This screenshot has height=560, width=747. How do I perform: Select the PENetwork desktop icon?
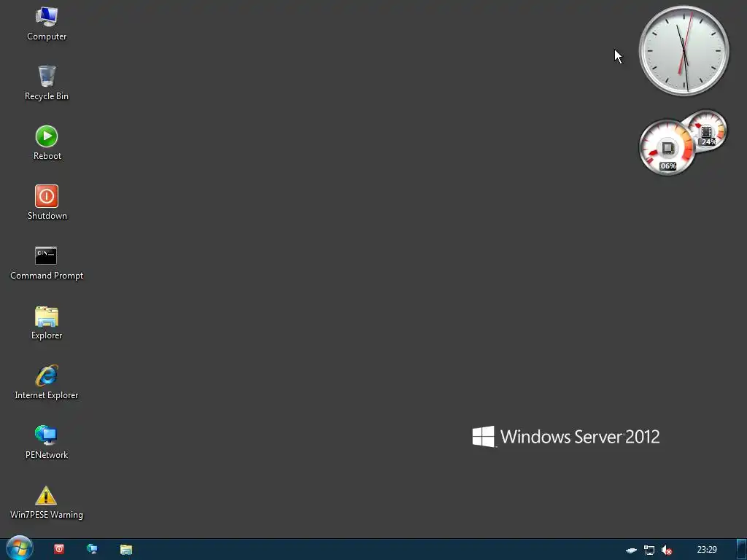tap(46, 443)
